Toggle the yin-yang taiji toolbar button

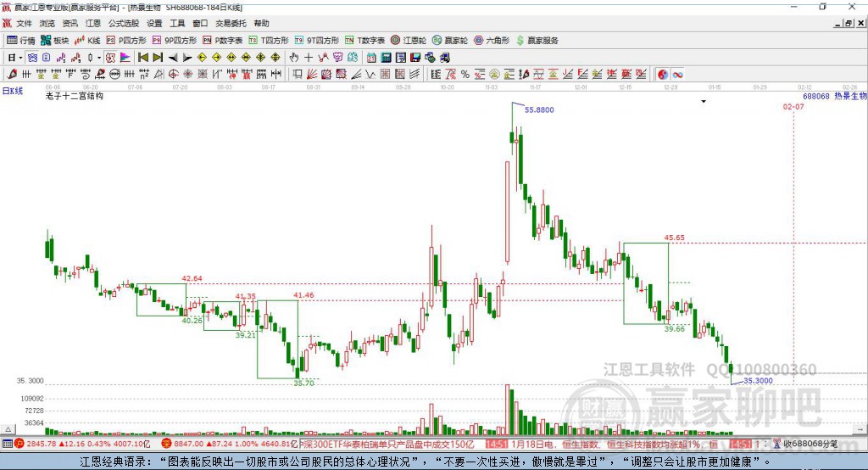pos(663,75)
